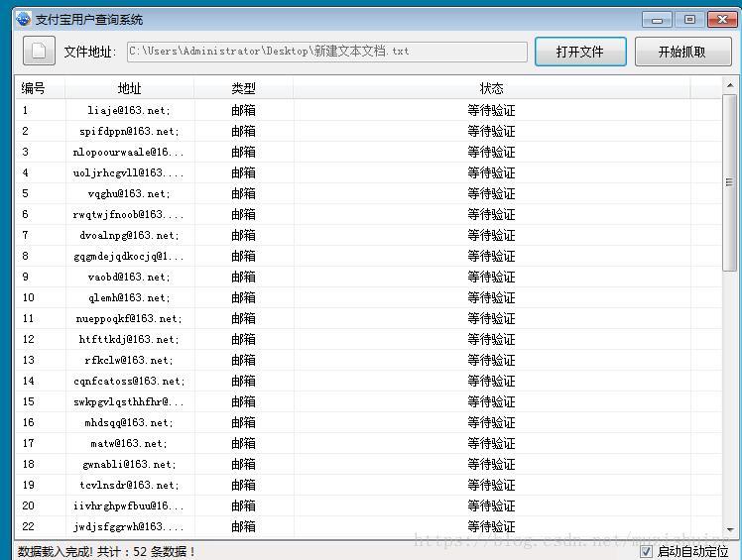Click scrollbar down arrow
Viewport: 742px width, 560px height.
click(x=730, y=529)
